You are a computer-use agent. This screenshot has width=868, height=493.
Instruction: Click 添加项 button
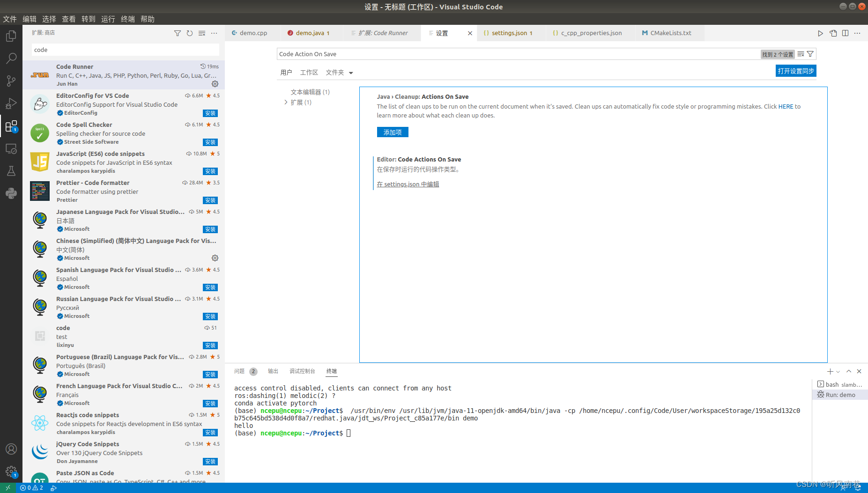click(393, 132)
